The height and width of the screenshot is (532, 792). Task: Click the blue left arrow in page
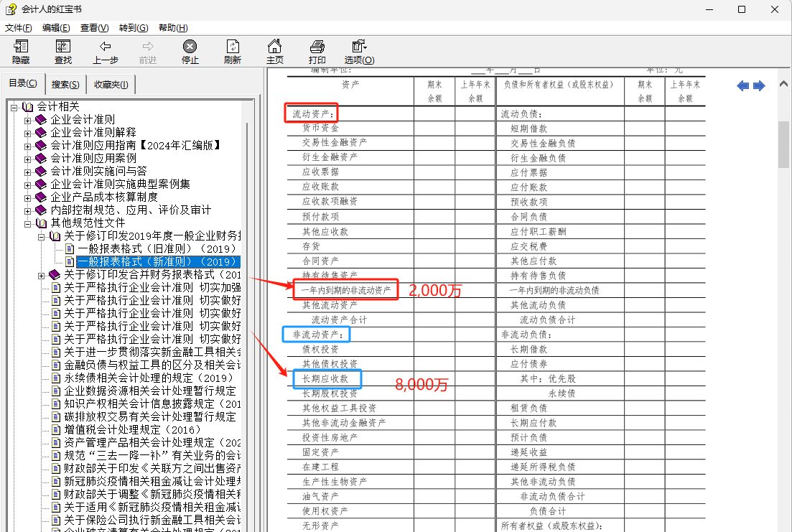[743, 86]
